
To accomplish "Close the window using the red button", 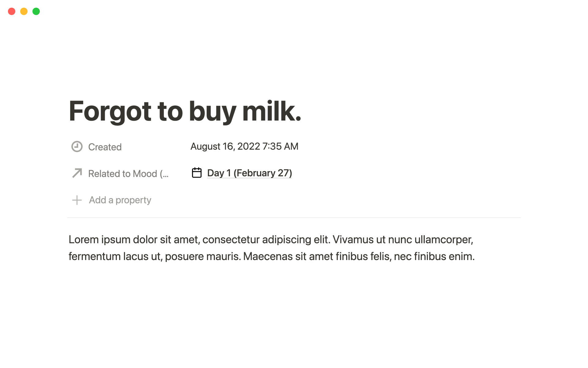I will (12, 11).
